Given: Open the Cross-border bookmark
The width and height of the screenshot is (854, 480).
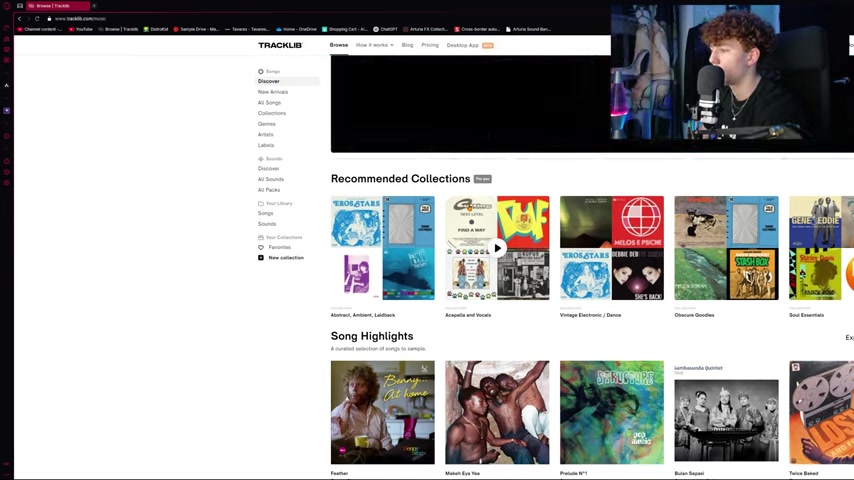Looking at the screenshot, I should coord(477,29).
